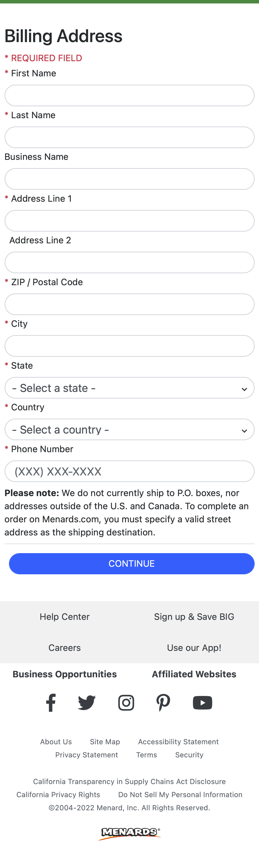
Task: Open the country selection dropdown
Action: pos(129,429)
